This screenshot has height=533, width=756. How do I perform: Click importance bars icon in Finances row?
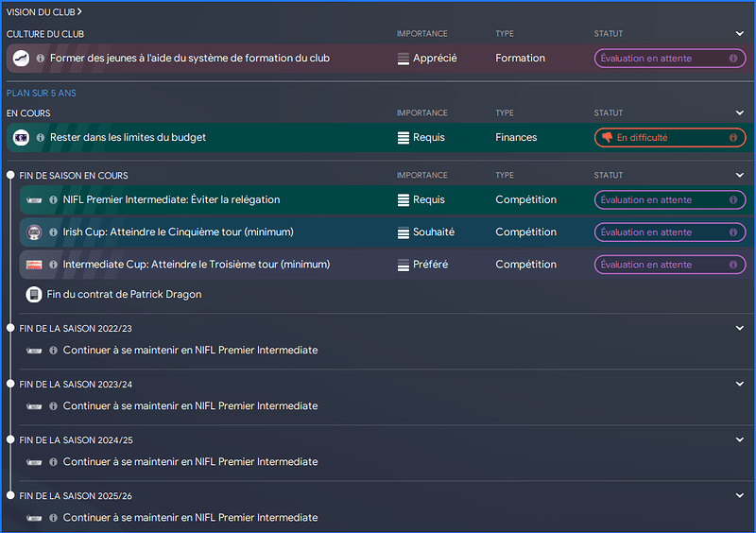pos(404,138)
